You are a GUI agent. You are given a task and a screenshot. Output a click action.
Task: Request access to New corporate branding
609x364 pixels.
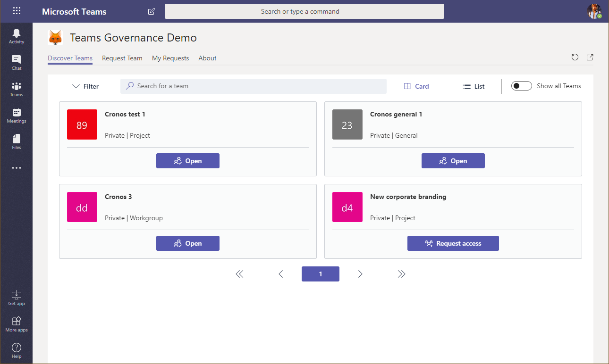point(453,243)
